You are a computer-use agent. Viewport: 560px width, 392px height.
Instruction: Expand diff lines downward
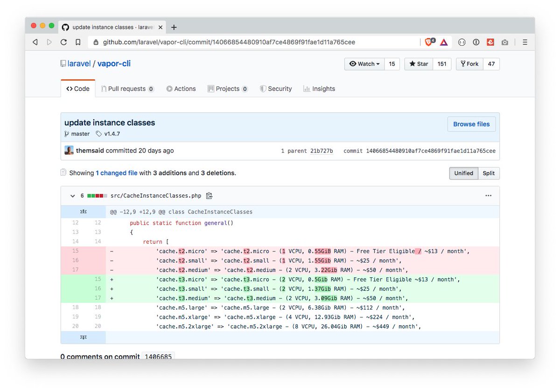[x=84, y=337]
